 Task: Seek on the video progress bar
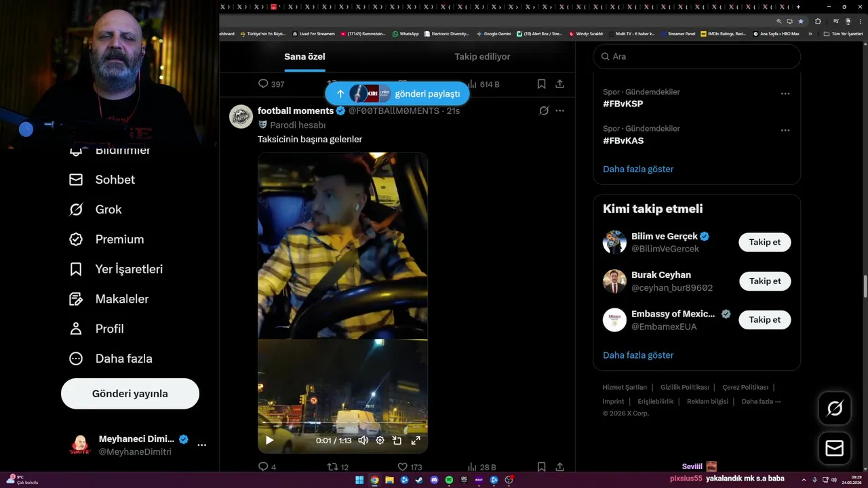(342, 423)
